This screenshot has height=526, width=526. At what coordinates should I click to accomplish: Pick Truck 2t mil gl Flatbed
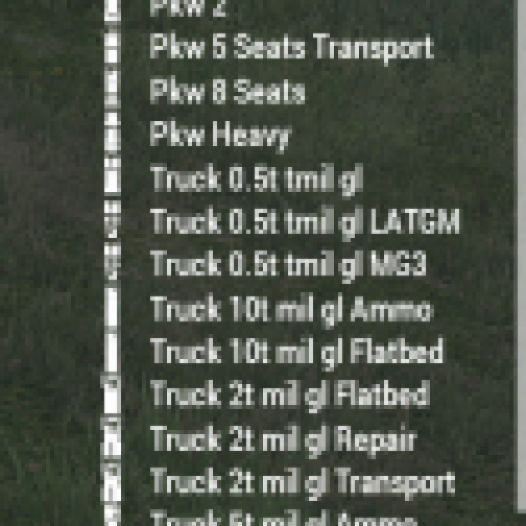tap(290, 394)
